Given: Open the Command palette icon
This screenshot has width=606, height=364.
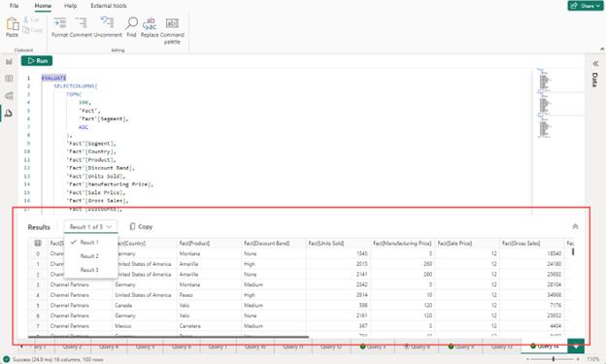Looking at the screenshot, I should 172,30.
